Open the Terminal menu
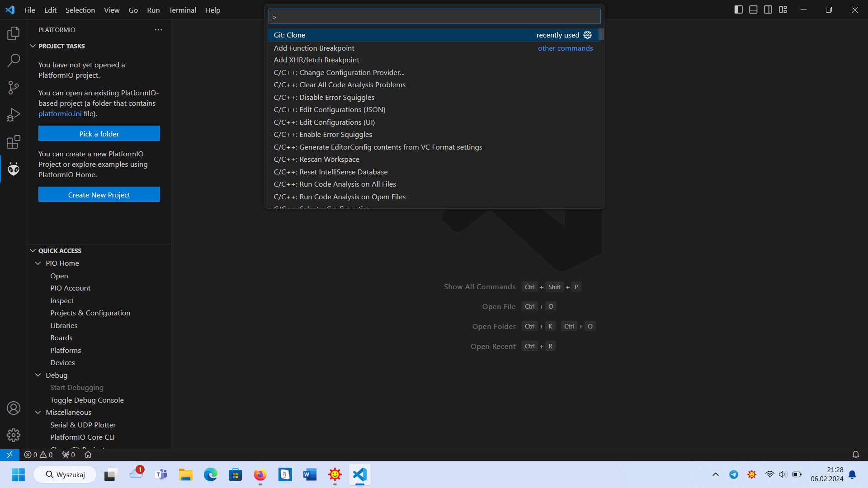Image resolution: width=868 pixels, height=488 pixels. coord(182,10)
